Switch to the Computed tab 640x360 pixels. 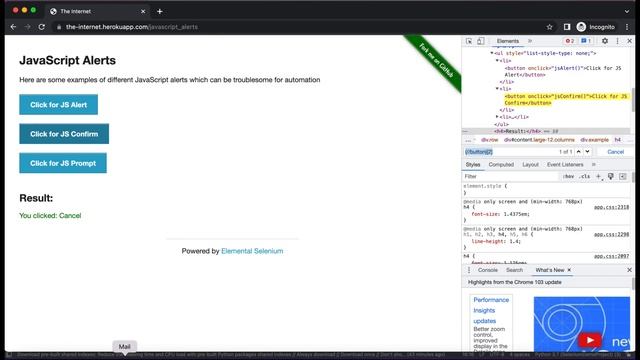[x=501, y=164]
